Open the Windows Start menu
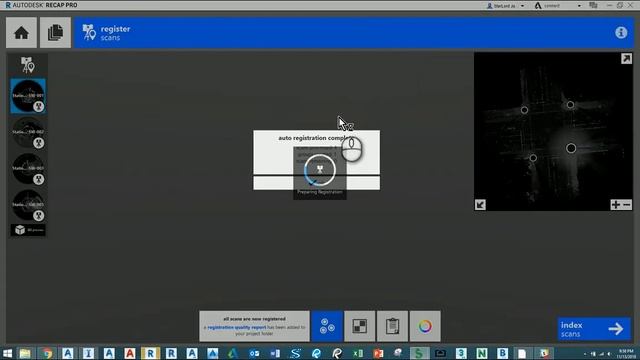 7,353
